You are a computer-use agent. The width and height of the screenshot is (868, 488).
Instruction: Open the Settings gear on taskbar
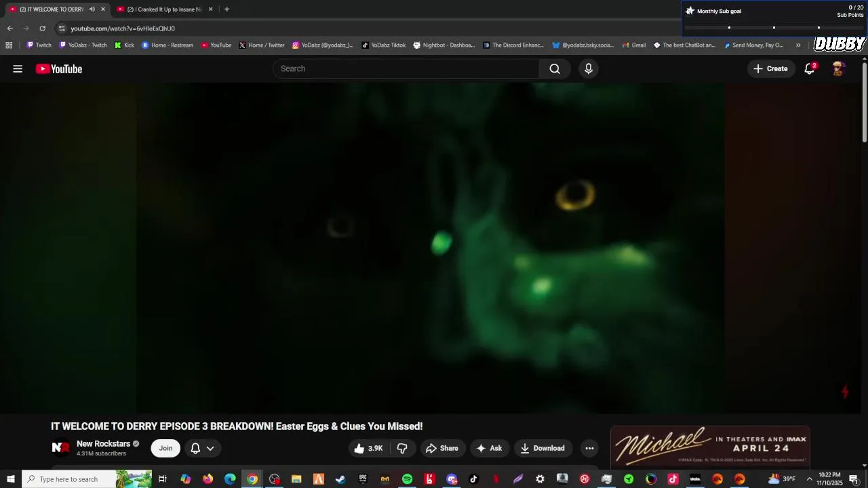[x=540, y=479]
